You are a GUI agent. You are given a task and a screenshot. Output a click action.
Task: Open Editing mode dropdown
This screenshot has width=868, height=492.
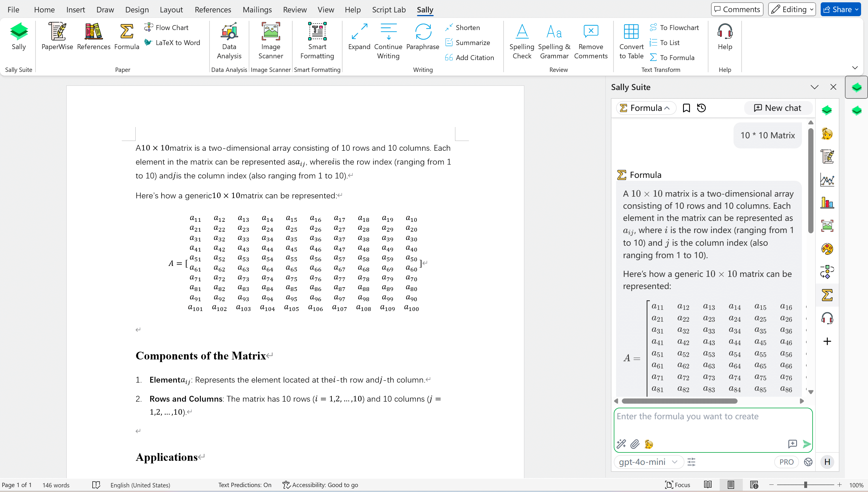(x=792, y=10)
